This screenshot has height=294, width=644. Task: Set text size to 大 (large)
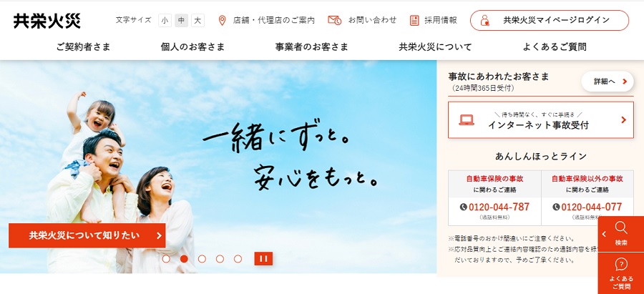(x=197, y=20)
